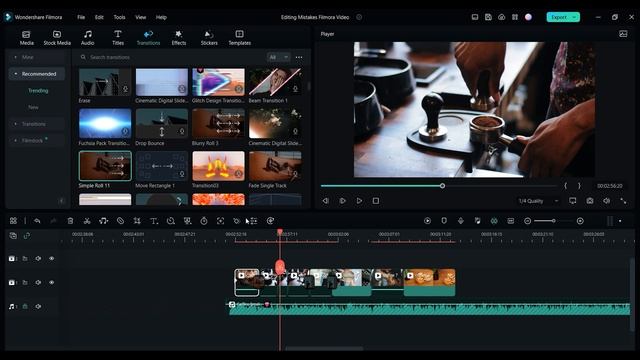Open the Tools menu
This screenshot has height=360, width=640.
(x=119, y=17)
